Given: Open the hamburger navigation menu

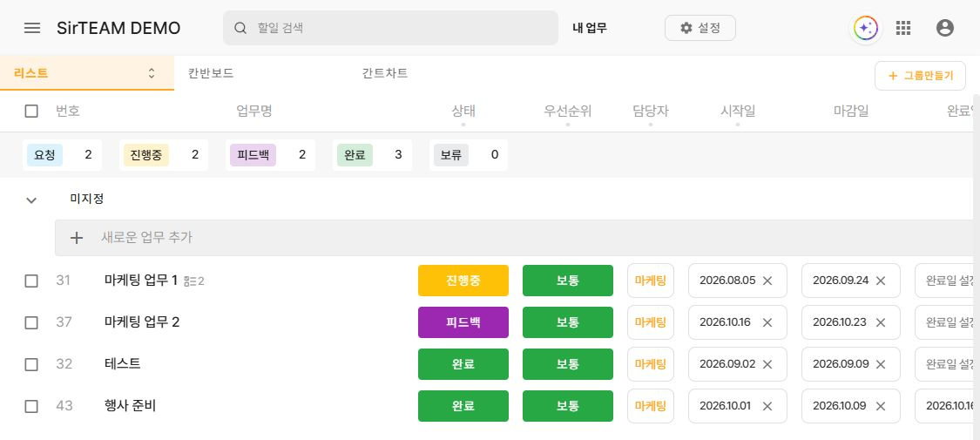Looking at the screenshot, I should (x=32, y=28).
